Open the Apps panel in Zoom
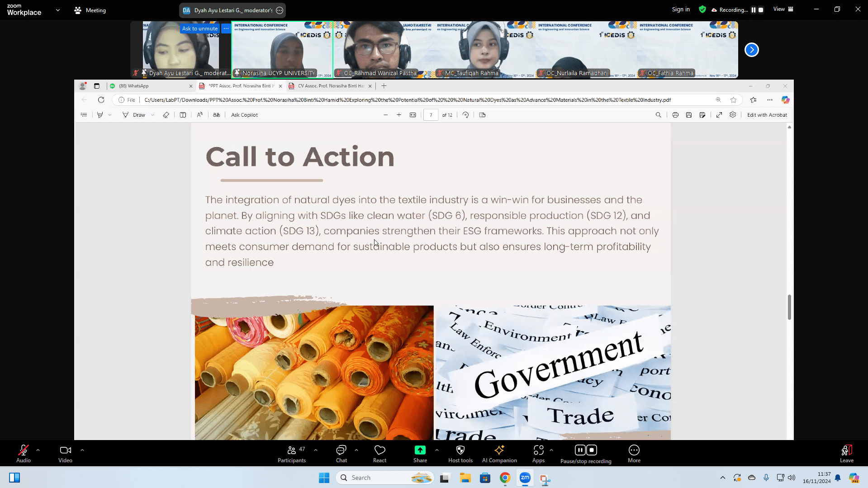Image resolution: width=868 pixels, height=488 pixels. click(x=538, y=454)
